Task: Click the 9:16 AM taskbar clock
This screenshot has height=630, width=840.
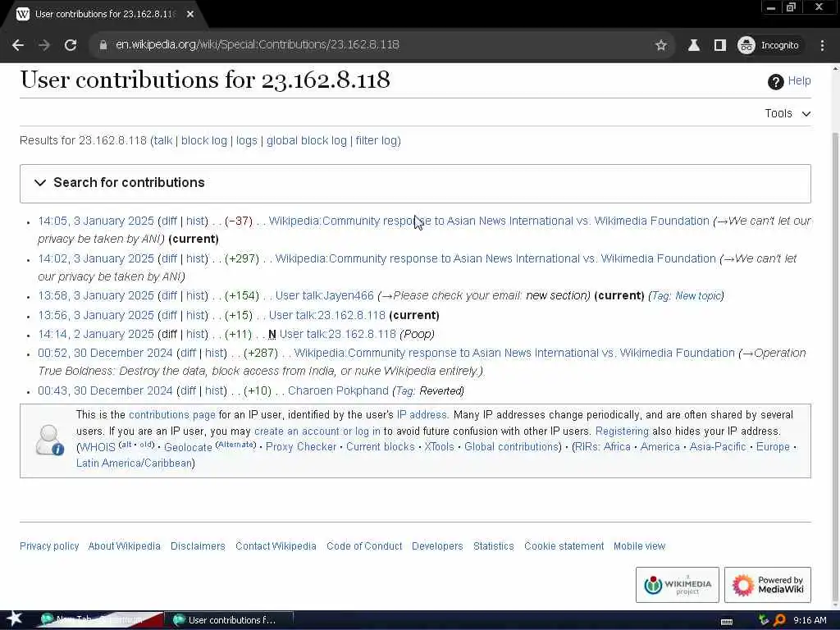Action: 810,620
